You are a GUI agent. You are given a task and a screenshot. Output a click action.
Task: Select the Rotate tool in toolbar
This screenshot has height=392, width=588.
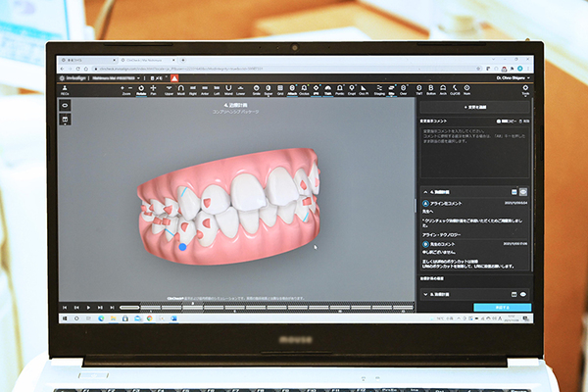[140, 88]
